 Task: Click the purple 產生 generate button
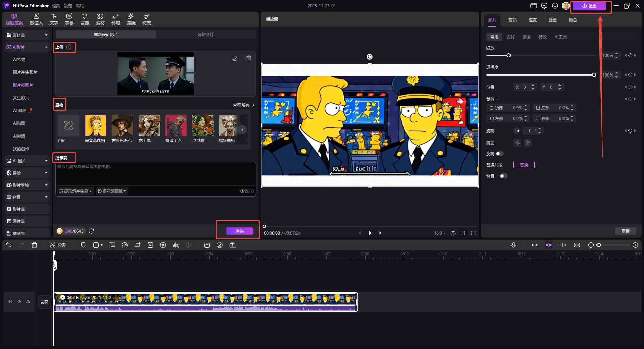click(x=239, y=231)
